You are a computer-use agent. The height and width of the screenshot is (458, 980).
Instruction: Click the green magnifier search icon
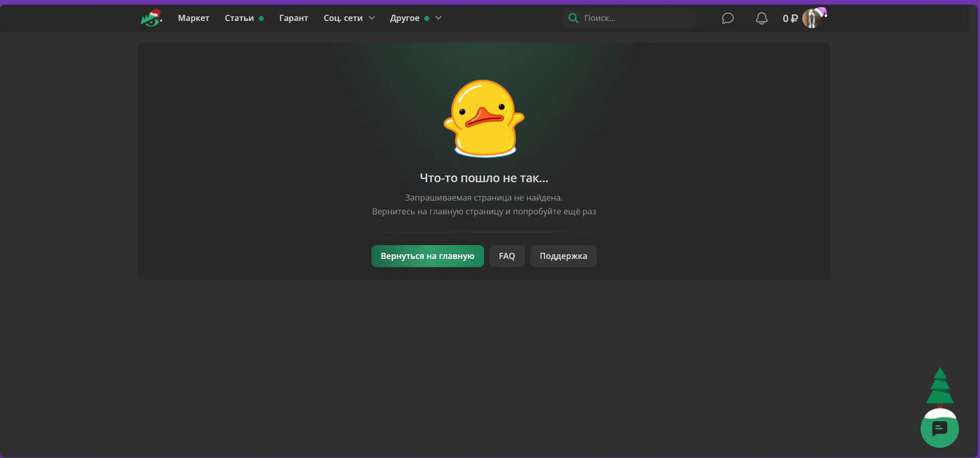[x=573, y=18]
